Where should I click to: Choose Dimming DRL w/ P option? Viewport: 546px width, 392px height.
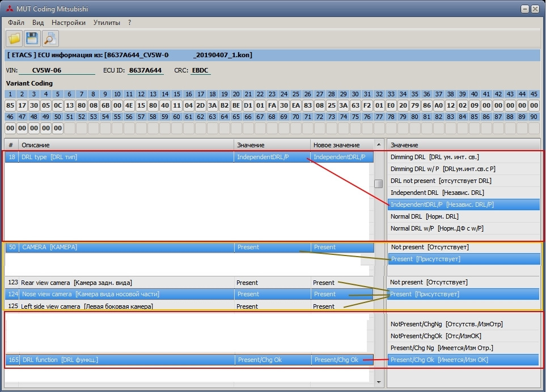464,169
